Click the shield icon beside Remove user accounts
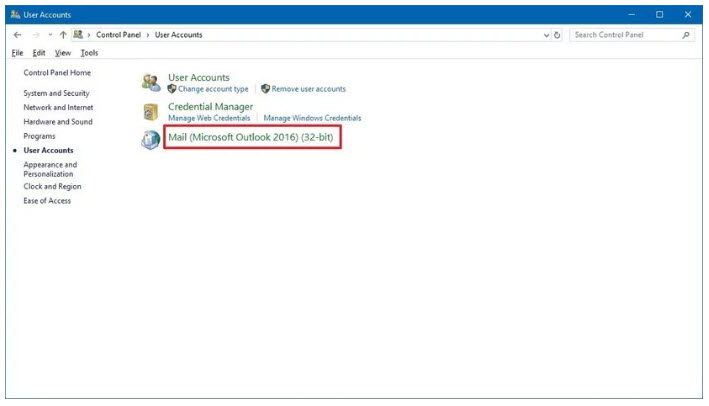 [265, 89]
